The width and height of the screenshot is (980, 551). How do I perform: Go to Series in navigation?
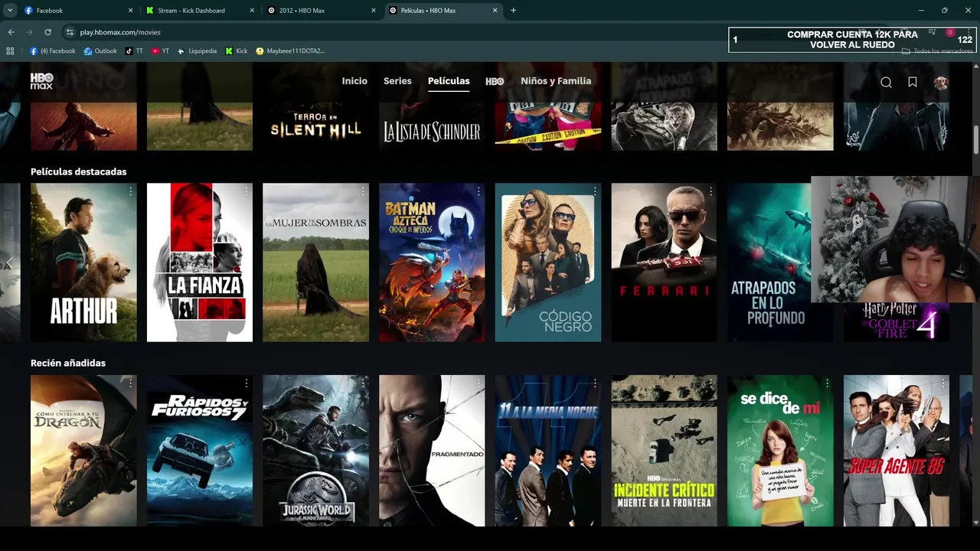(397, 81)
